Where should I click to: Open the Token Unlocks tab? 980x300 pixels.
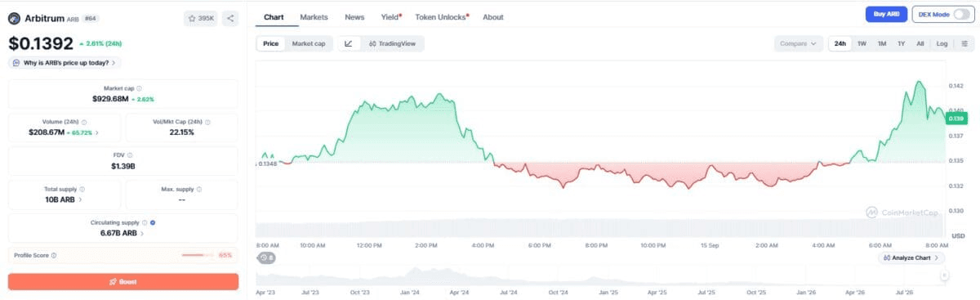(442, 16)
